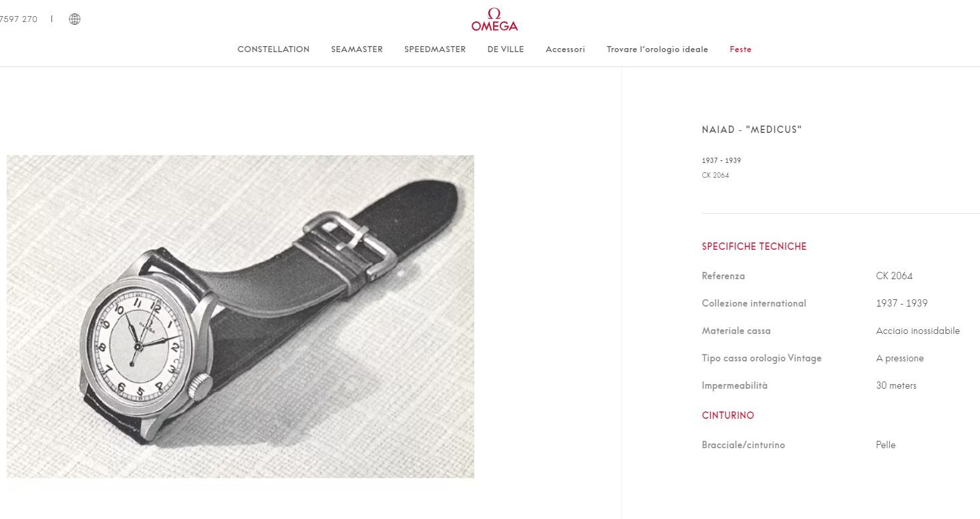Click the A pressione case type value
This screenshot has width=980, height=519.
click(x=900, y=359)
